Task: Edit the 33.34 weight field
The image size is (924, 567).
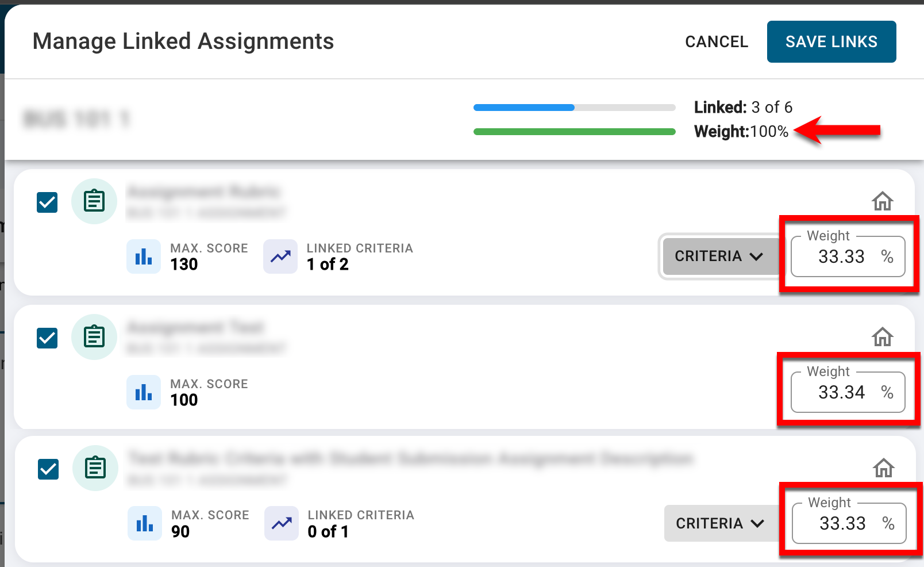Action: (x=841, y=393)
